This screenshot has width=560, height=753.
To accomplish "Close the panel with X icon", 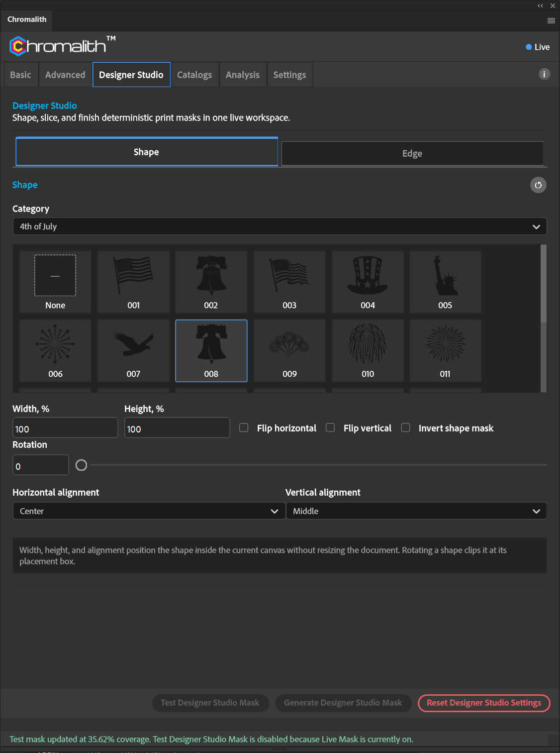I will (553, 6).
